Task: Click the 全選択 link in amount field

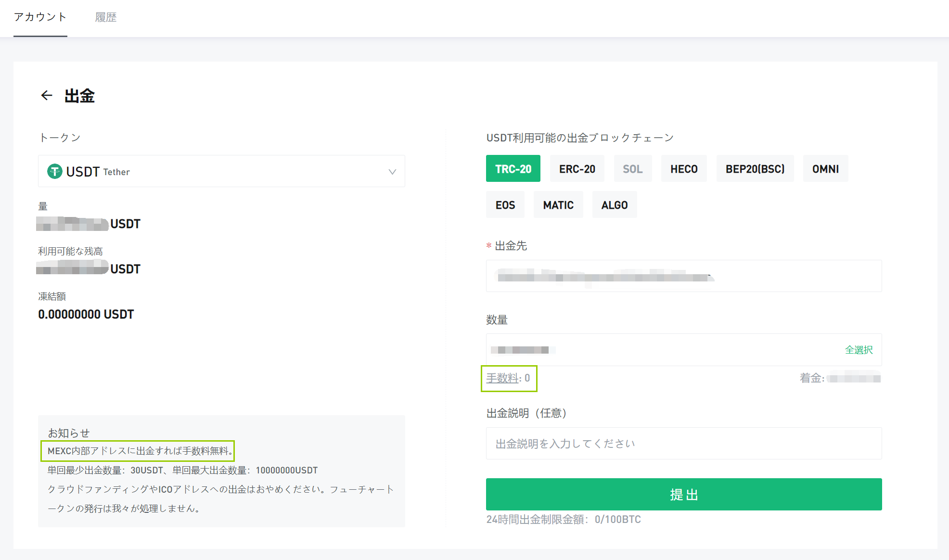Action: [x=859, y=350]
